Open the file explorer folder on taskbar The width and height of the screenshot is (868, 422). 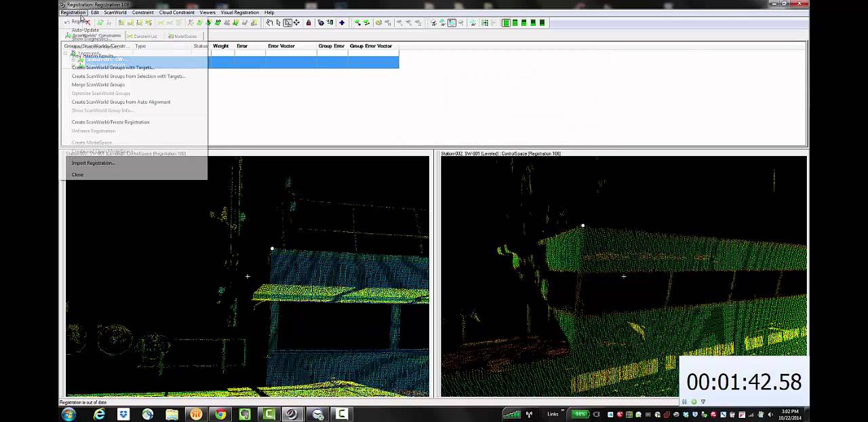(172, 414)
